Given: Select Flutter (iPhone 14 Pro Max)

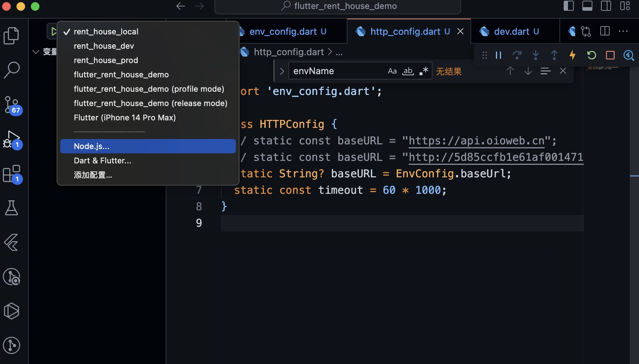Looking at the screenshot, I should coord(148,118).
